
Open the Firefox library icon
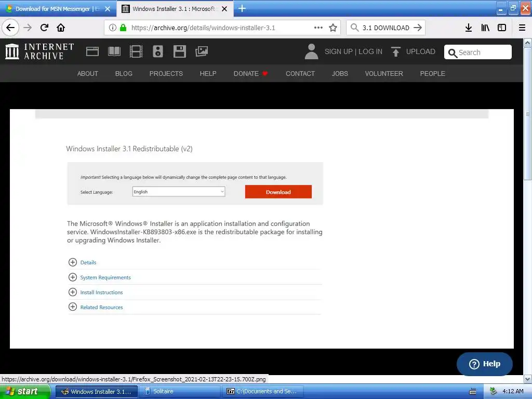click(485, 28)
